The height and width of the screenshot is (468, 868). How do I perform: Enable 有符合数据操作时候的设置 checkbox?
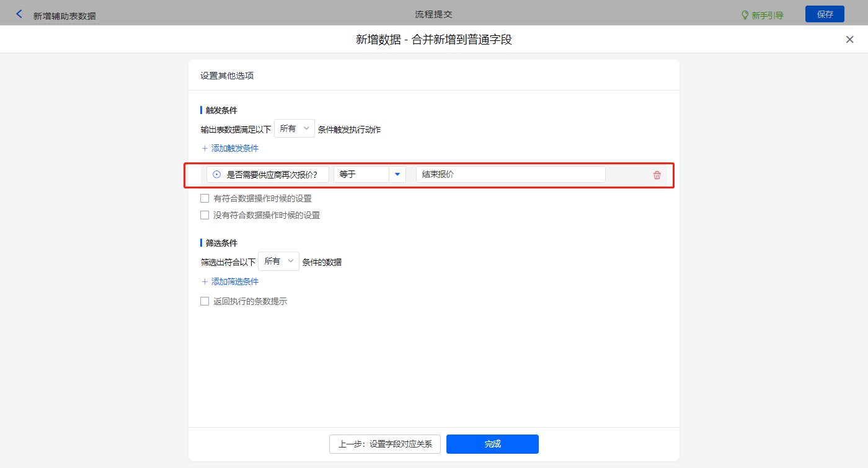click(x=205, y=199)
